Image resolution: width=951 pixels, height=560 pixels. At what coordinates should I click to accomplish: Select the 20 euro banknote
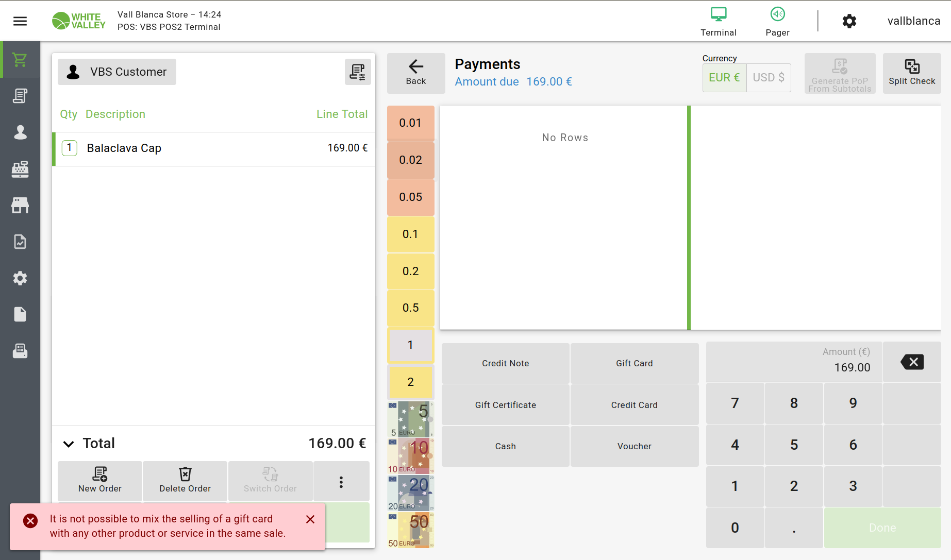(x=411, y=494)
